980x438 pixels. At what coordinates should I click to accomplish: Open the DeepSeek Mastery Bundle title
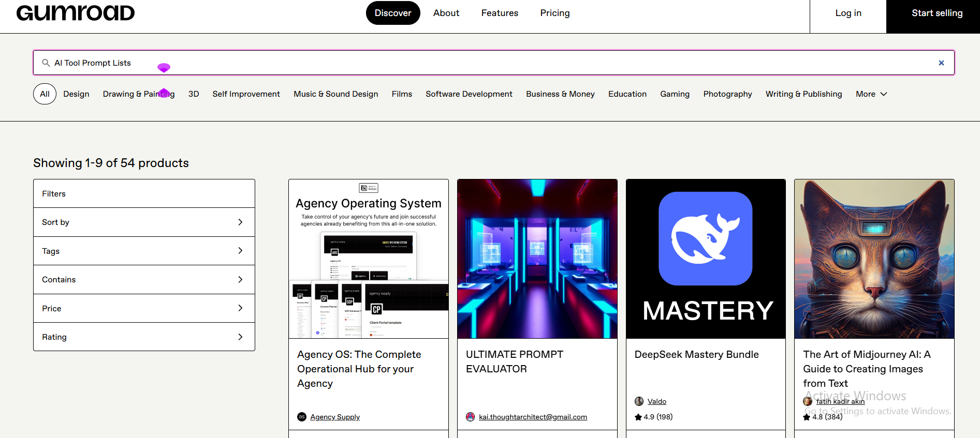[x=697, y=354]
